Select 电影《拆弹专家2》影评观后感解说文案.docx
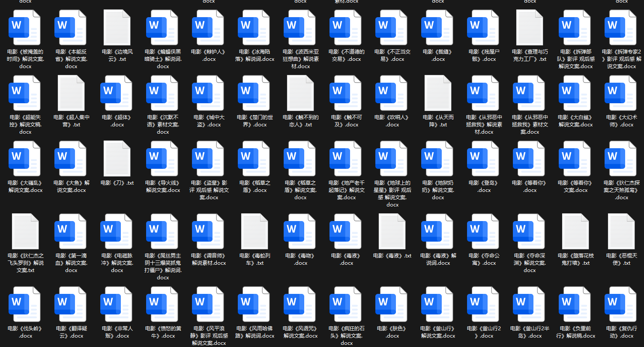The image size is (644, 347). [x=621, y=26]
